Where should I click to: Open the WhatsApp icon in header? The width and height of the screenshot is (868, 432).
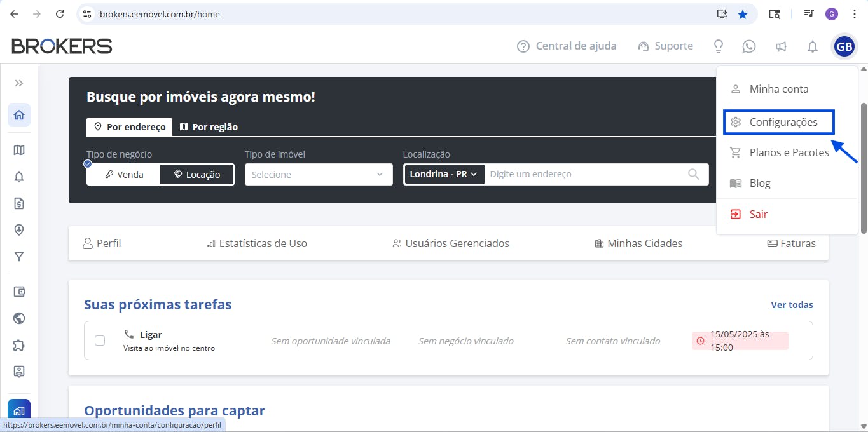tap(749, 46)
